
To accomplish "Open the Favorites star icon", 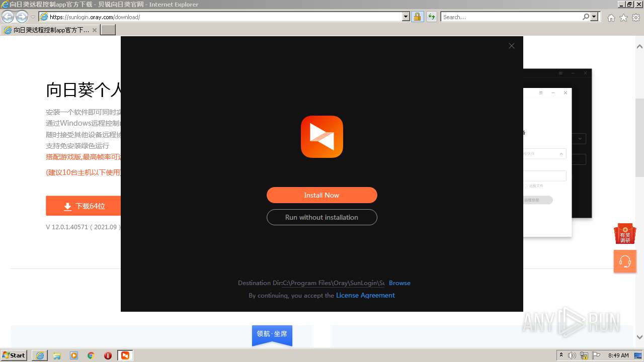I will (623, 18).
